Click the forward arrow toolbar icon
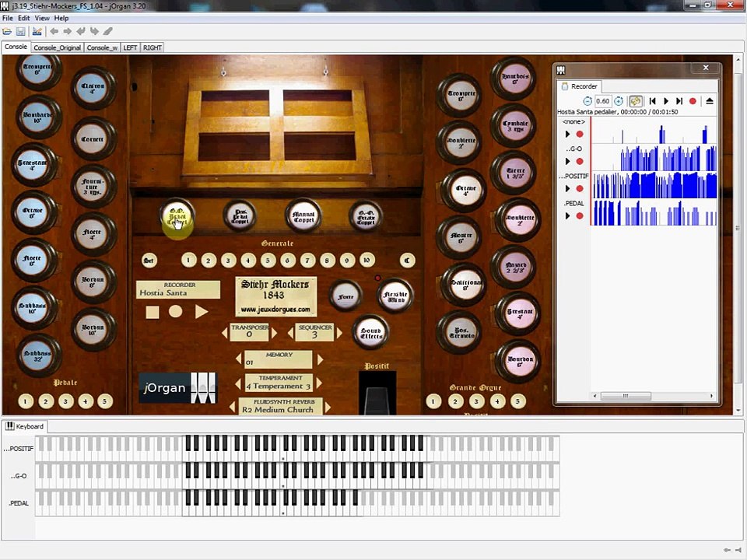The image size is (747, 560). click(67, 31)
